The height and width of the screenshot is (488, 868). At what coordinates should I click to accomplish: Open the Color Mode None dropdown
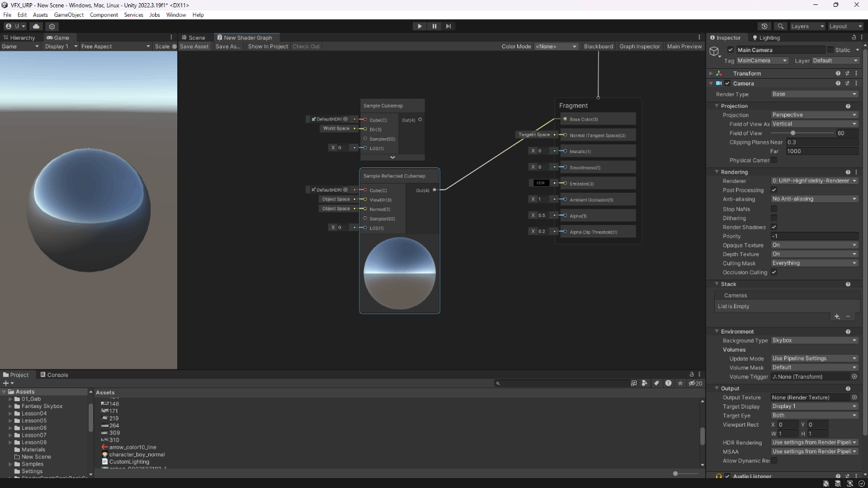(556, 47)
